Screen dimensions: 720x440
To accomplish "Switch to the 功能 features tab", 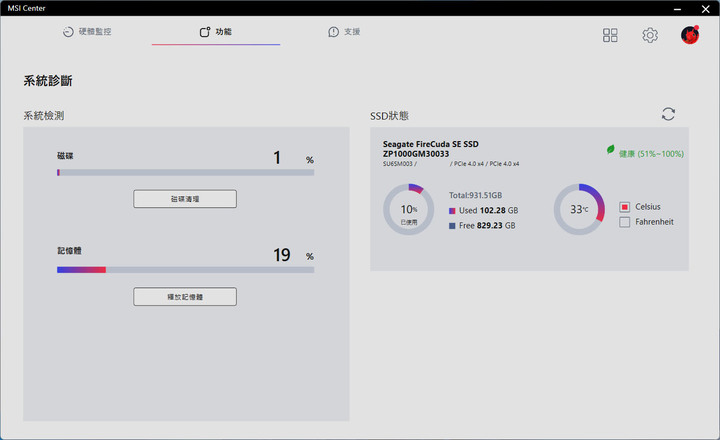I will coord(215,32).
